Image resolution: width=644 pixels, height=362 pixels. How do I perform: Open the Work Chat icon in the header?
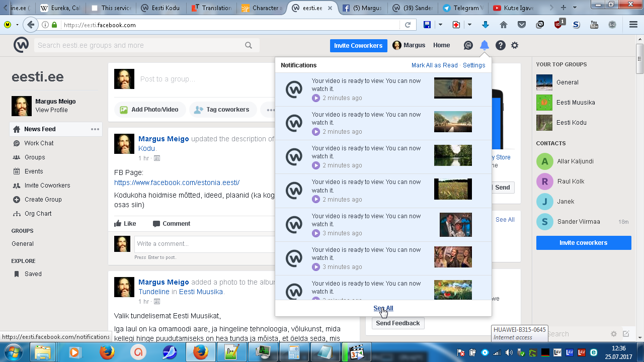point(468,45)
